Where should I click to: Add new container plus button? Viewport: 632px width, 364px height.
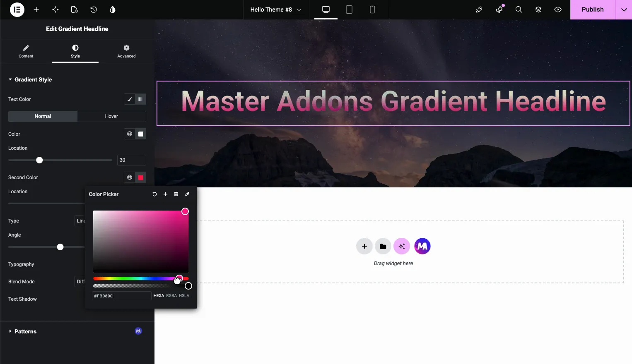pyautogui.click(x=364, y=247)
